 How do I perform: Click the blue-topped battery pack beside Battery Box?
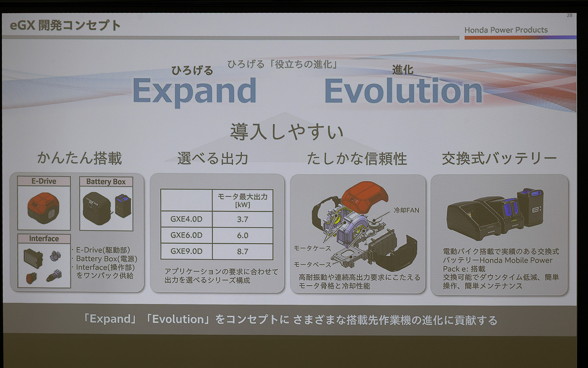click(123, 205)
